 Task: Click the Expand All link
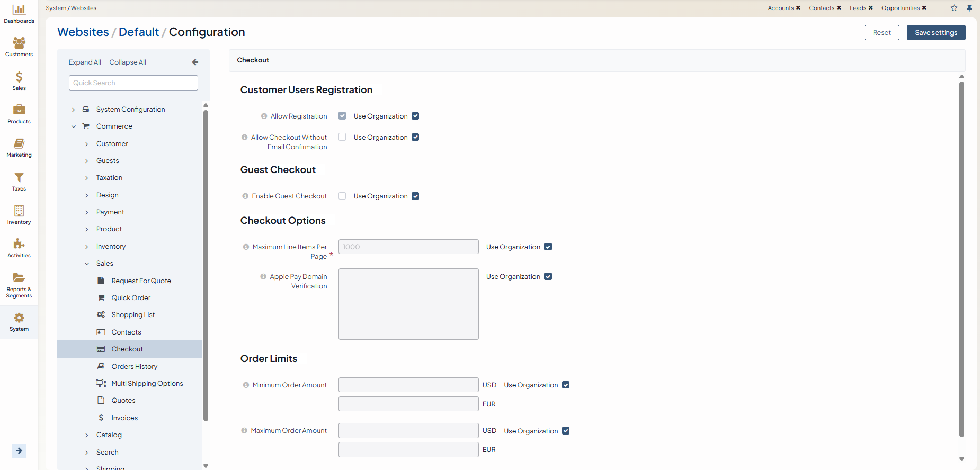click(x=85, y=62)
